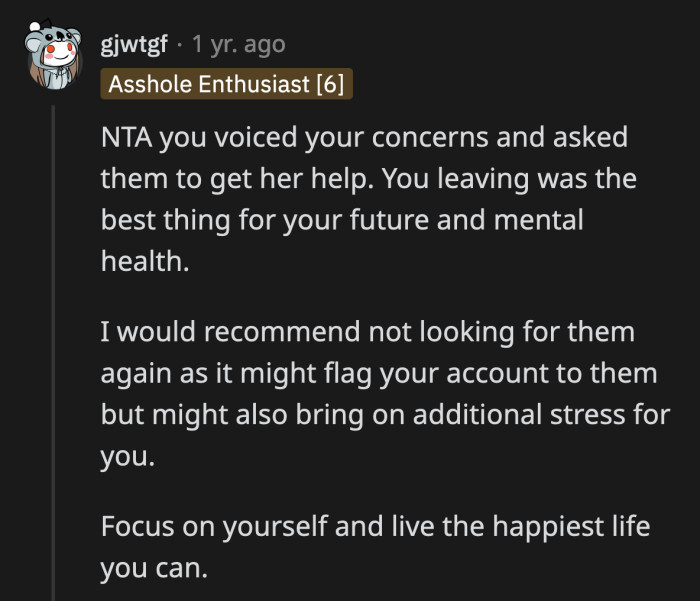This screenshot has height=601, width=700.
Task: Click the text "Focus on yourself"
Action: point(214,527)
